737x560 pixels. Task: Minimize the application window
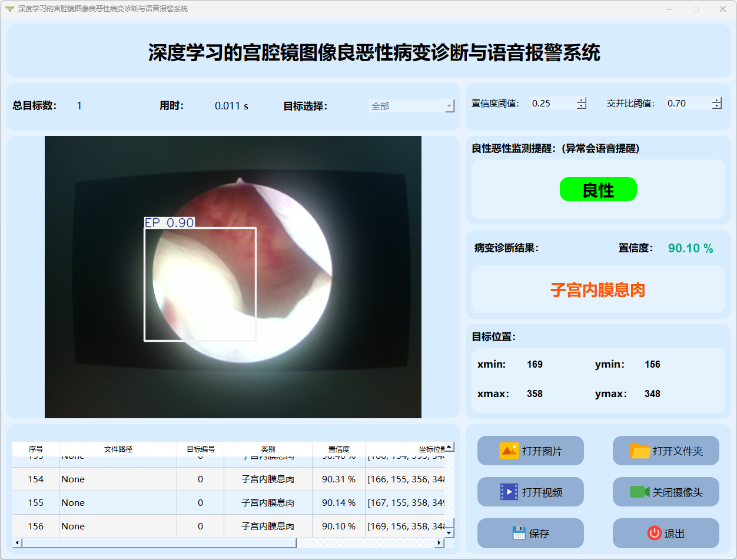point(669,9)
